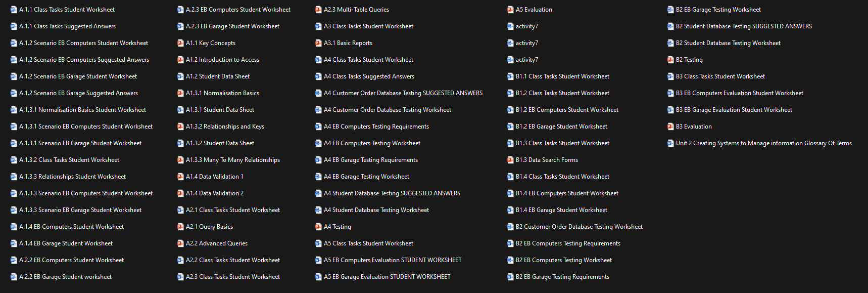Select A4 EB Computers Testing Requirements

(376, 127)
